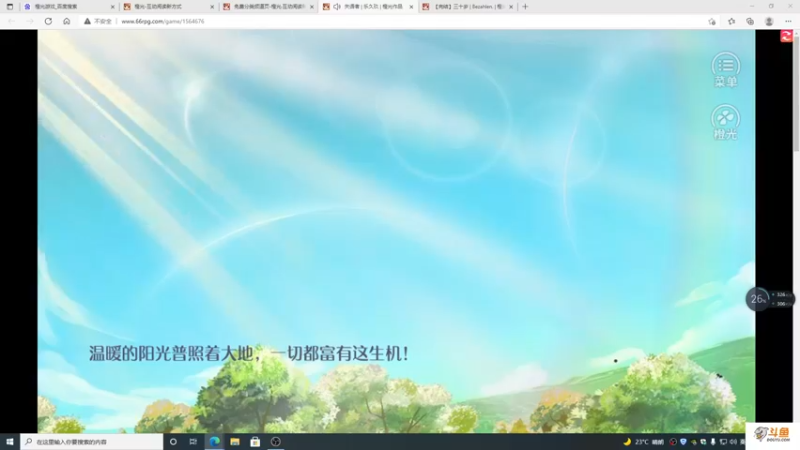This screenshot has width=800, height=450.
Task: Open the Collections icon in toolbar
Action: pyautogui.click(x=750, y=21)
